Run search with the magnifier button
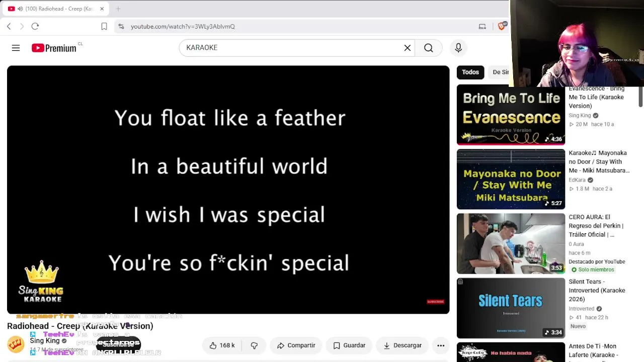 pos(429,48)
